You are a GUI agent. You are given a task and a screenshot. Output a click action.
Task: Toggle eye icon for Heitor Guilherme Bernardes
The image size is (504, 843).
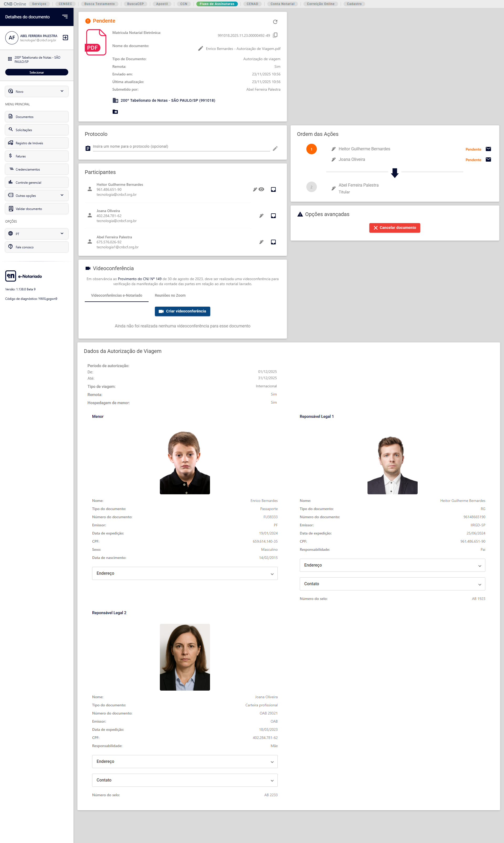pyautogui.click(x=261, y=189)
